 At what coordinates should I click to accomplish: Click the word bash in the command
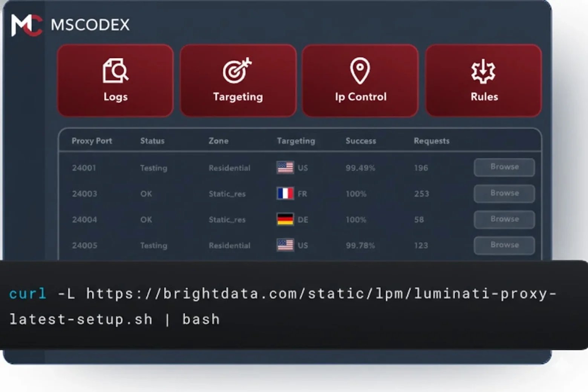201,320
